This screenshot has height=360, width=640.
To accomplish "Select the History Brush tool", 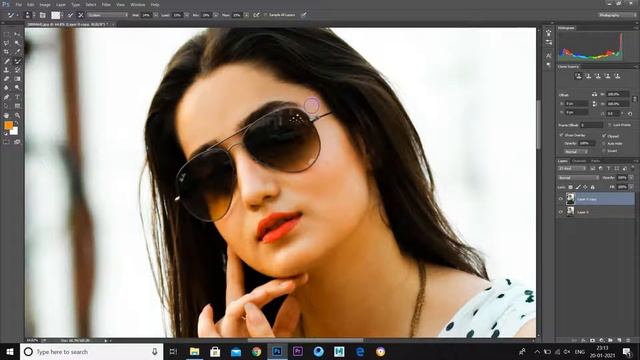I will (17, 70).
